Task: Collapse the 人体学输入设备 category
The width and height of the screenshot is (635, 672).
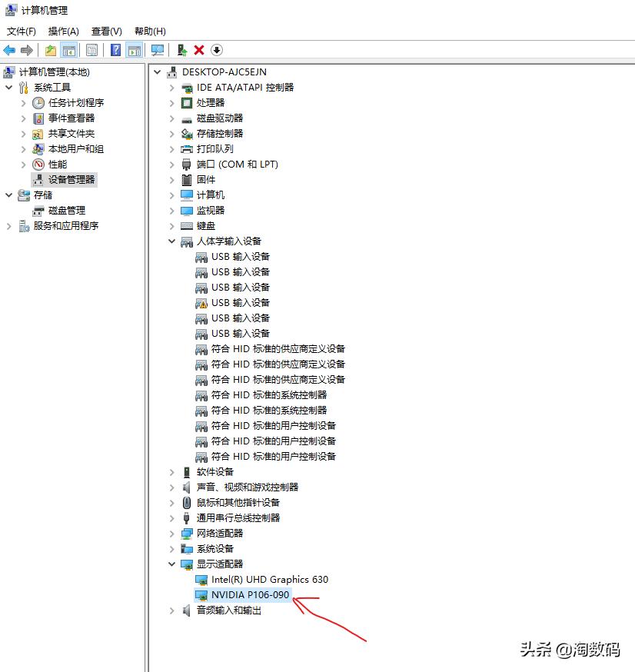Action: tap(171, 241)
